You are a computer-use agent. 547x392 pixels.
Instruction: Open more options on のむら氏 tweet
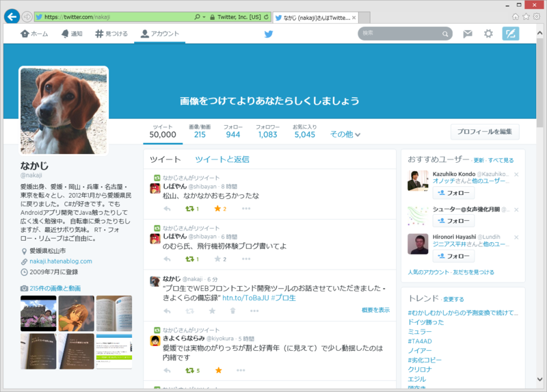pyautogui.click(x=246, y=259)
